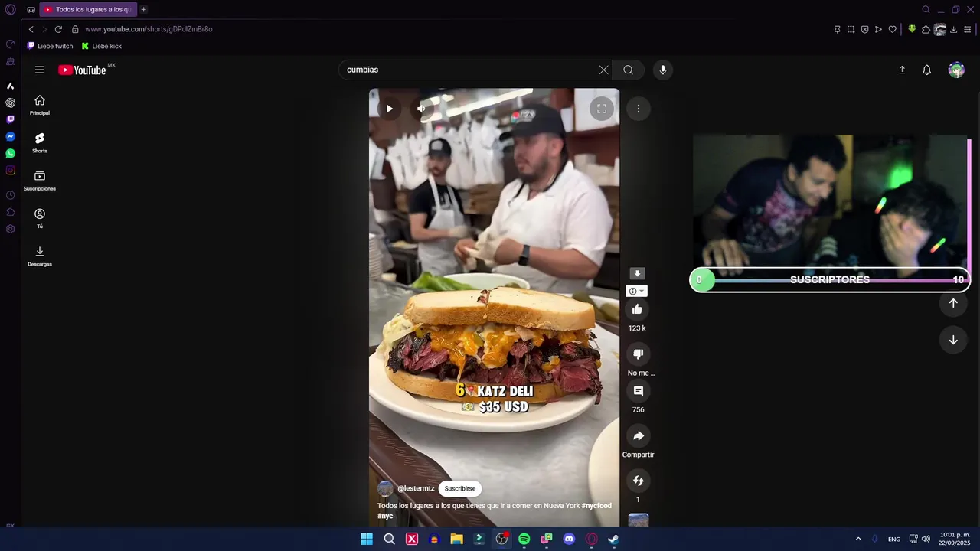Open Messenger in the Opera sidebar
The width and height of the screenshot is (980, 551).
tap(10, 136)
